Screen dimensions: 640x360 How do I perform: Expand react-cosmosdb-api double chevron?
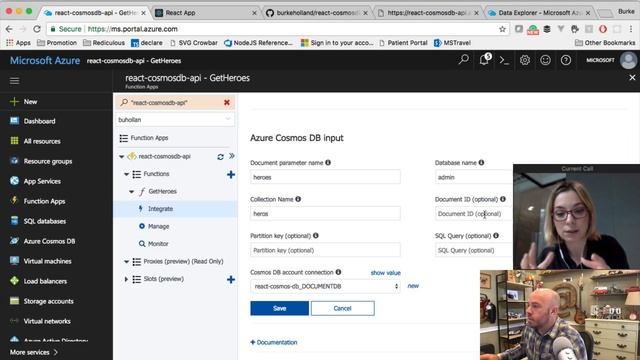pyautogui.click(x=232, y=156)
